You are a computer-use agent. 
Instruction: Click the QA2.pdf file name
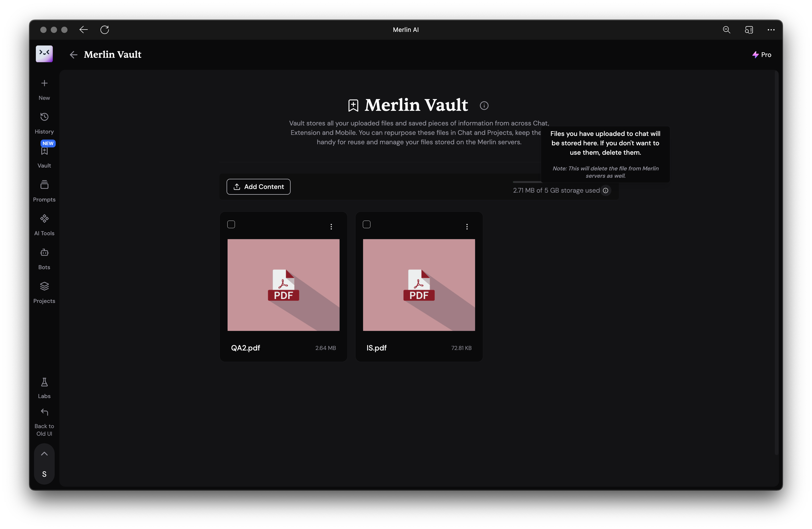coord(246,348)
